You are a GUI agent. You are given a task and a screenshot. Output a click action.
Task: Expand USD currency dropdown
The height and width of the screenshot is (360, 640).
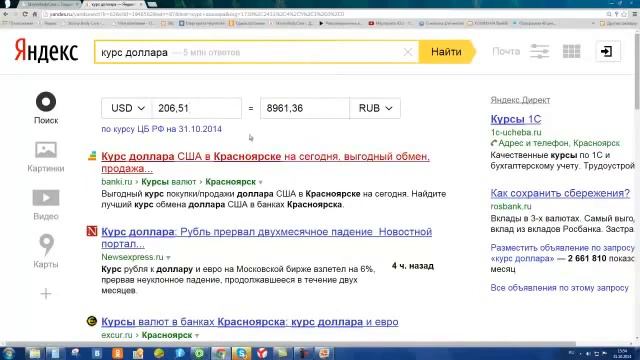click(x=127, y=108)
